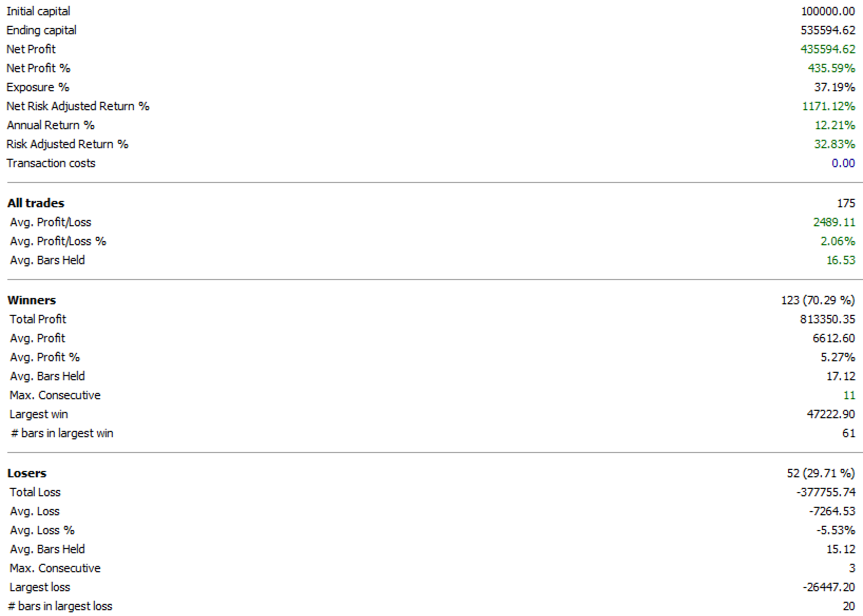Click the Exposure % label
The image size is (863, 616).
(37, 87)
